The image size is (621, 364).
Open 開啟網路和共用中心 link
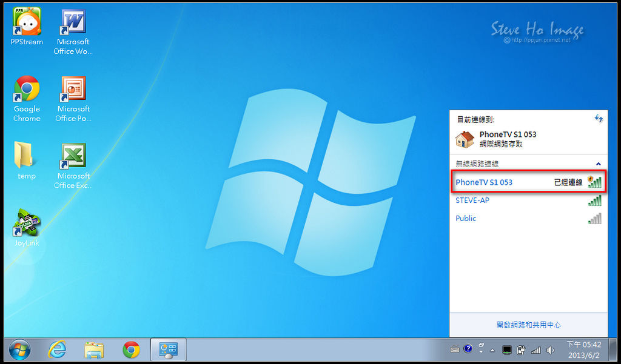(529, 325)
